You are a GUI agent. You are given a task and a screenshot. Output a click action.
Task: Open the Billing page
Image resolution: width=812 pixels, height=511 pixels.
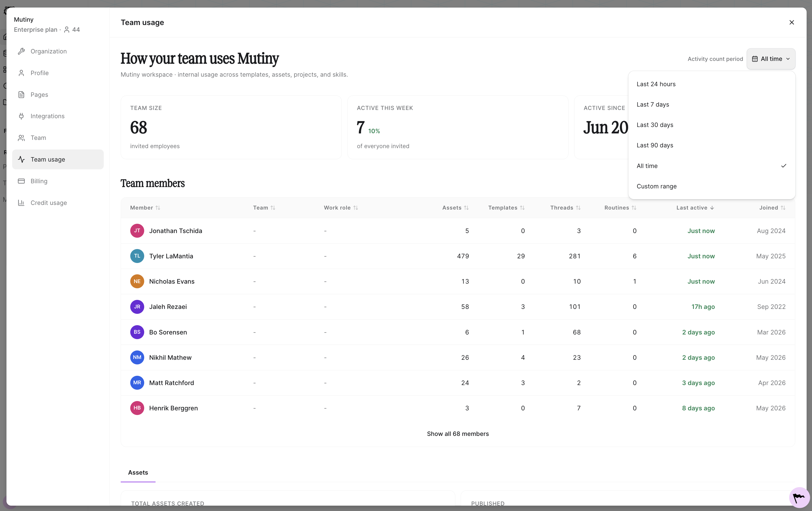click(58, 181)
